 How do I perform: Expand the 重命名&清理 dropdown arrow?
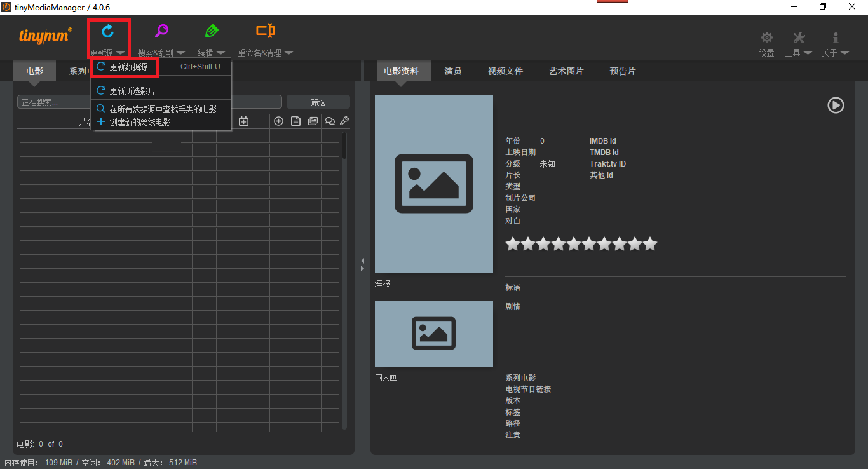288,53
